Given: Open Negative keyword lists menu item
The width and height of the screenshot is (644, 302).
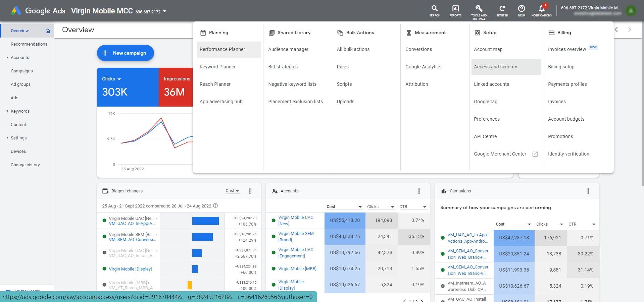Looking at the screenshot, I should (x=292, y=84).
